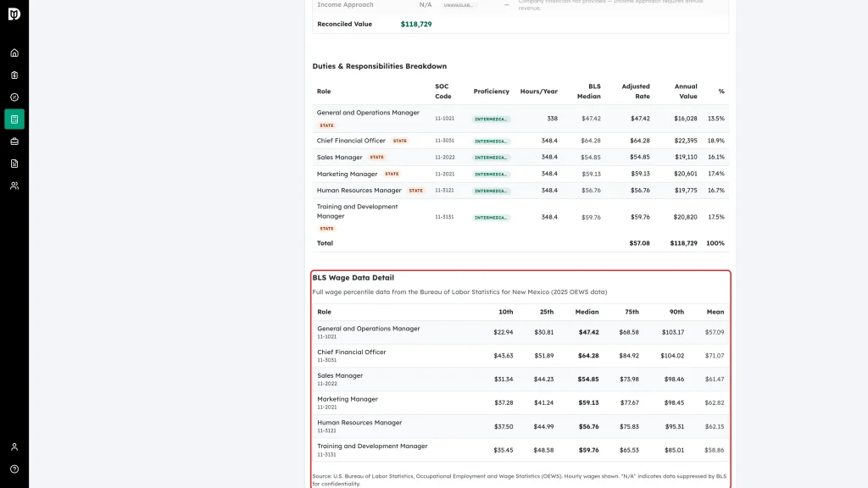Screen dimensions: 868x488
Task: Click the STATE badge next to Human Resources Manager
Action: coord(415,191)
